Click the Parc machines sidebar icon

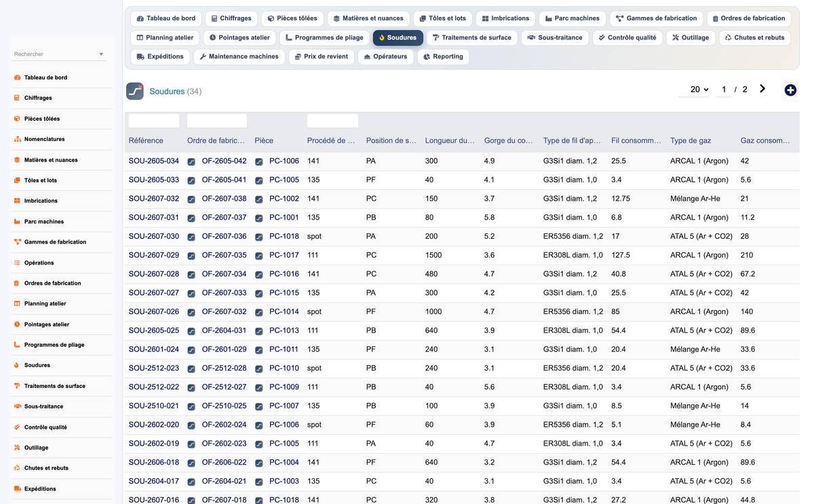(17, 222)
